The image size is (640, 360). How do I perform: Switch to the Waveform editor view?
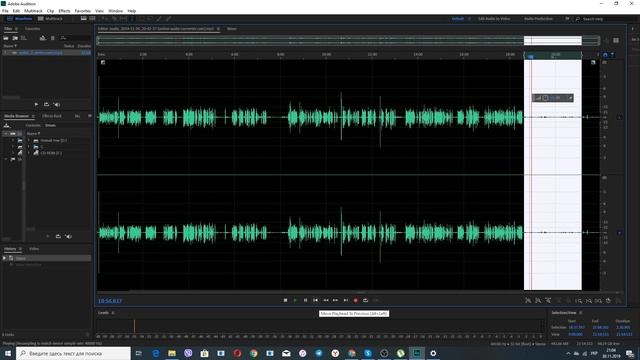pos(20,19)
